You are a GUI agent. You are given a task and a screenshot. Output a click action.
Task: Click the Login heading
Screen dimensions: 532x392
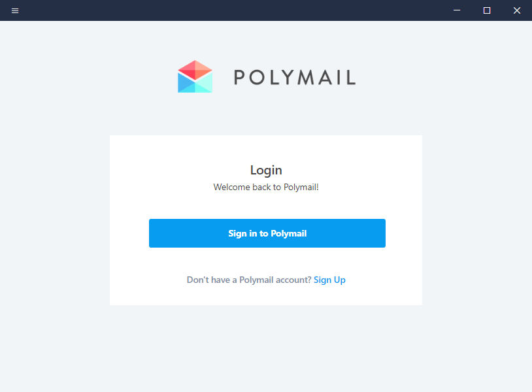(266, 170)
